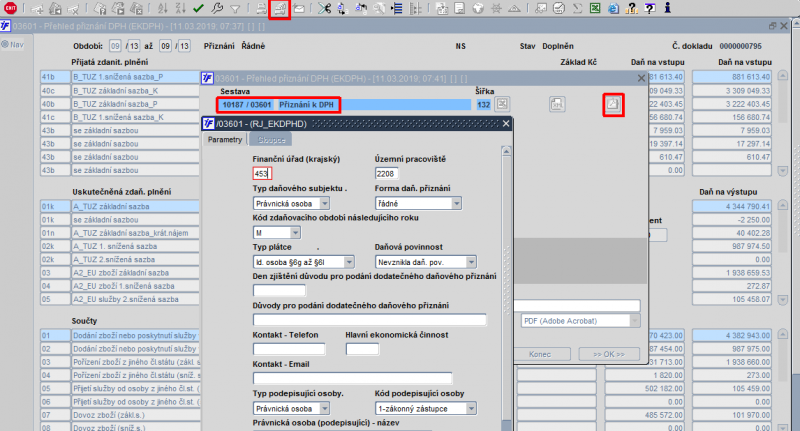800x431 pixels.
Task: Sort descending with the Z-A icon
Action: tap(180, 8)
